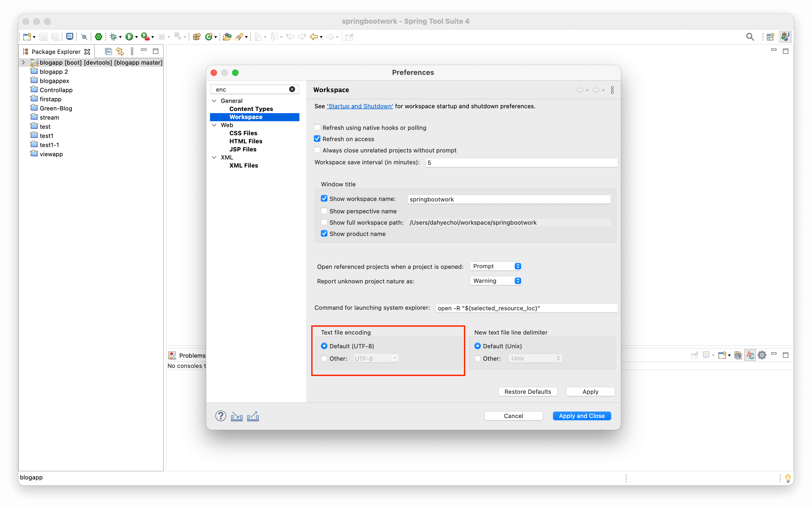Open the Boot Dashboard power icon
Viewport: 812px width, 508px height.
click(98, 37)
